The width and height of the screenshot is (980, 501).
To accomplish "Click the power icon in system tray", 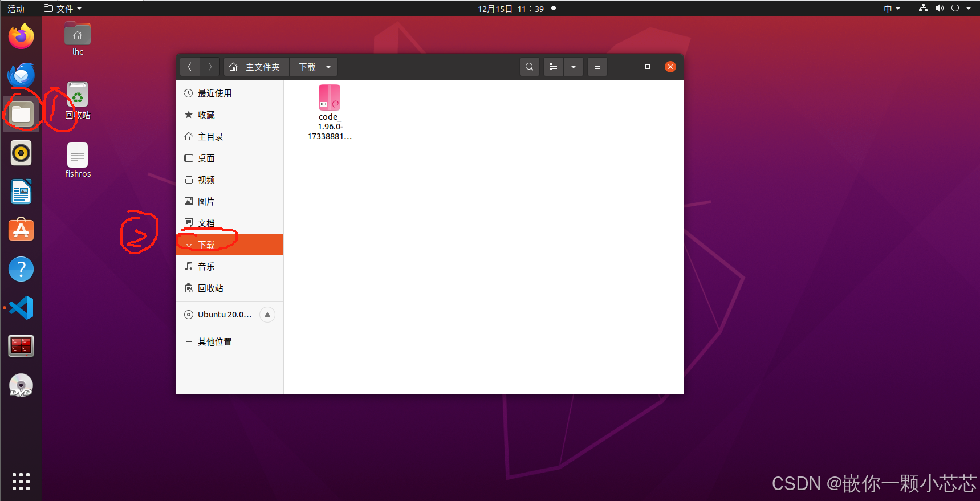I will click(955, 9).
